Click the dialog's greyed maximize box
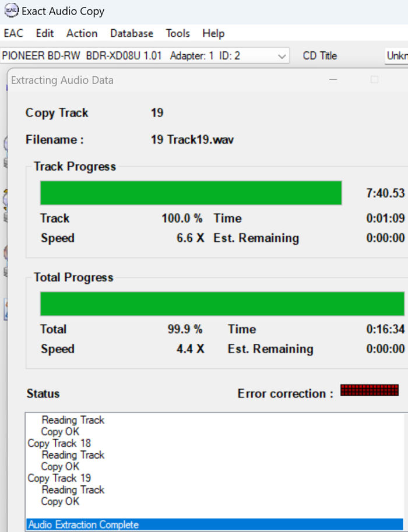 pos(374,80)
